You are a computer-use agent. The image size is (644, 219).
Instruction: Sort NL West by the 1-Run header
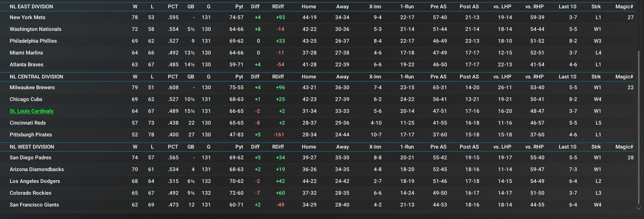[x=407, y=147]
